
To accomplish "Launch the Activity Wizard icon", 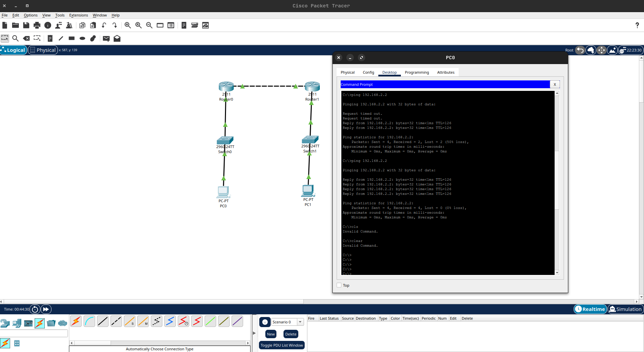I will click(x=69, y=25).
